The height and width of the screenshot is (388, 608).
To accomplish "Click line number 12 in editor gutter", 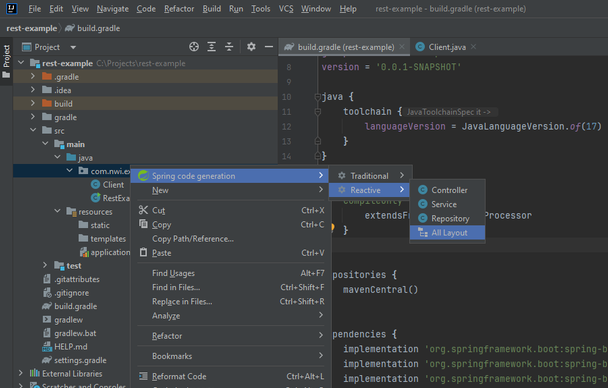I will pos(286,126).
